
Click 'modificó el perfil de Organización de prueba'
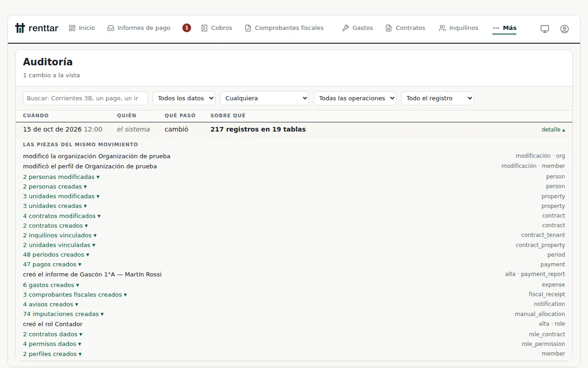point(90,167)
